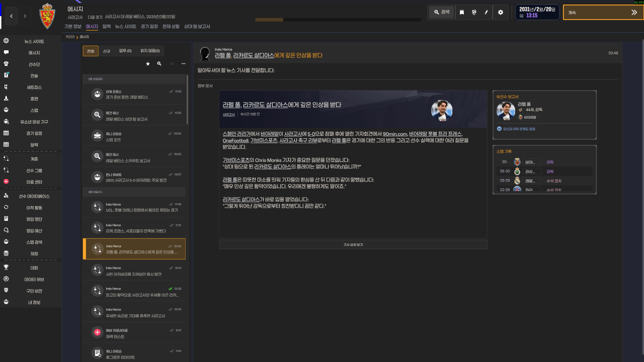The image size is (644, 362).
Task: Click the 계속 continue button
Action: pyautogui.click(x=603, y=12)
